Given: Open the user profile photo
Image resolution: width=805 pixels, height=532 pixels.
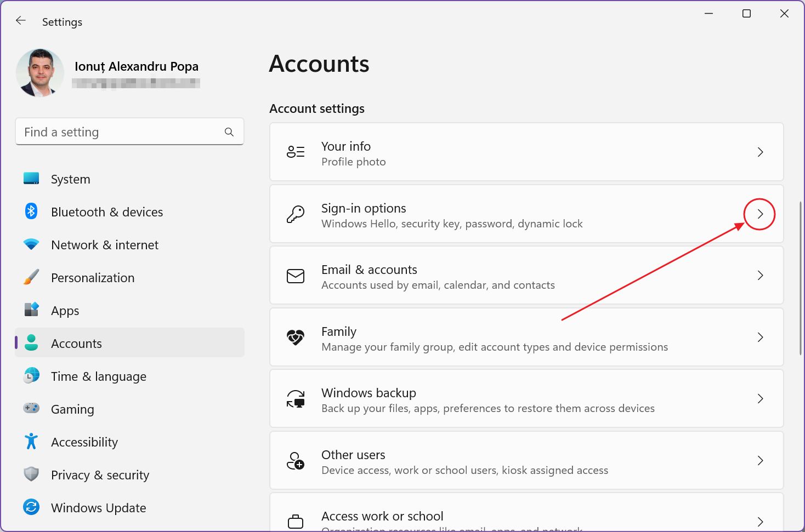Looking at the screenshot, I should (x=39, y=73).
